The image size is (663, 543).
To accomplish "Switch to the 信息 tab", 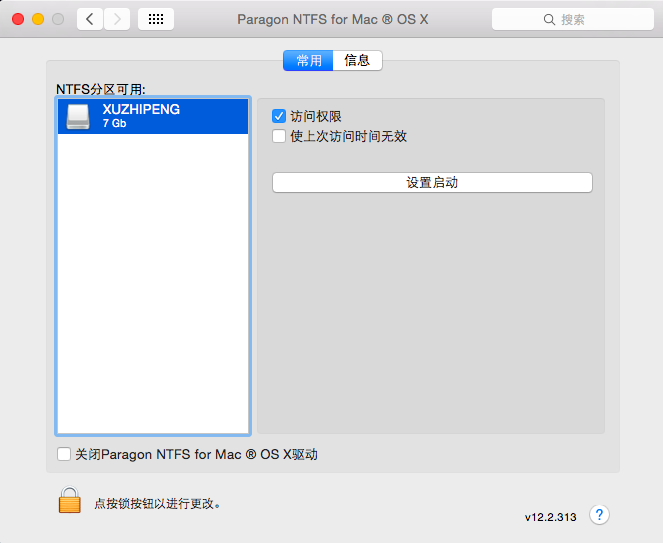I will point(357,61).
